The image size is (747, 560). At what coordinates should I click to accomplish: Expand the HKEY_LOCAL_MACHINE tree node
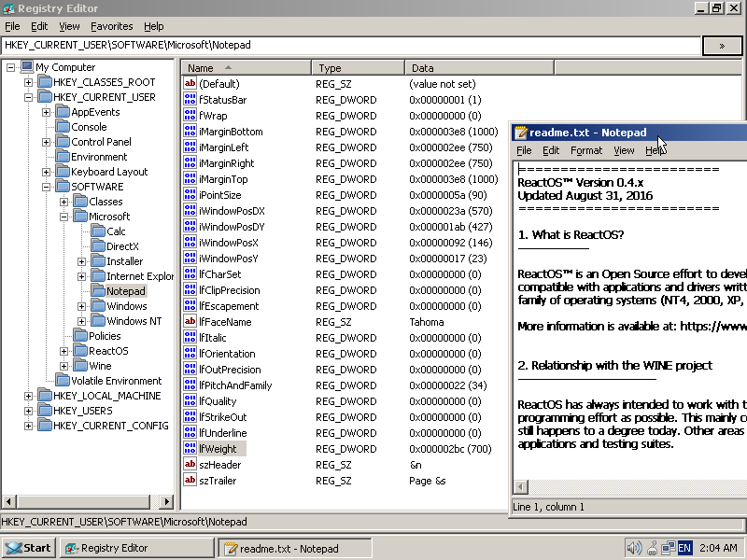tap(29, 396)
